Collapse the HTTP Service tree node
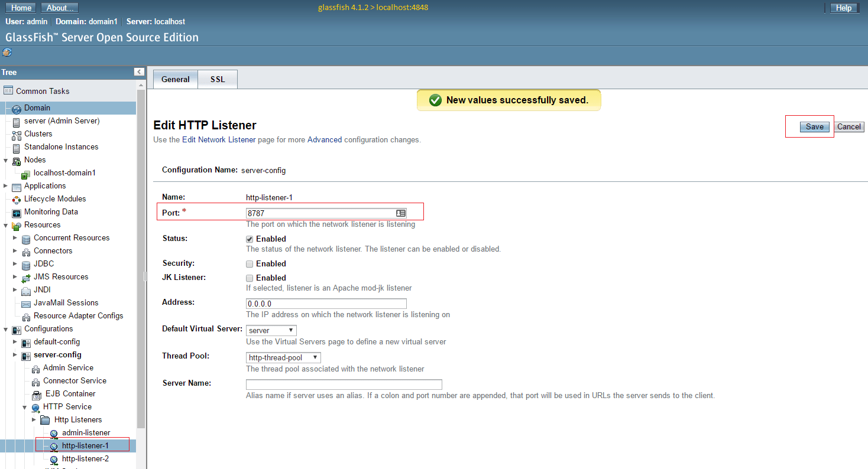Image resolution: width=868 pixels, height=469 pixels. 25,406
